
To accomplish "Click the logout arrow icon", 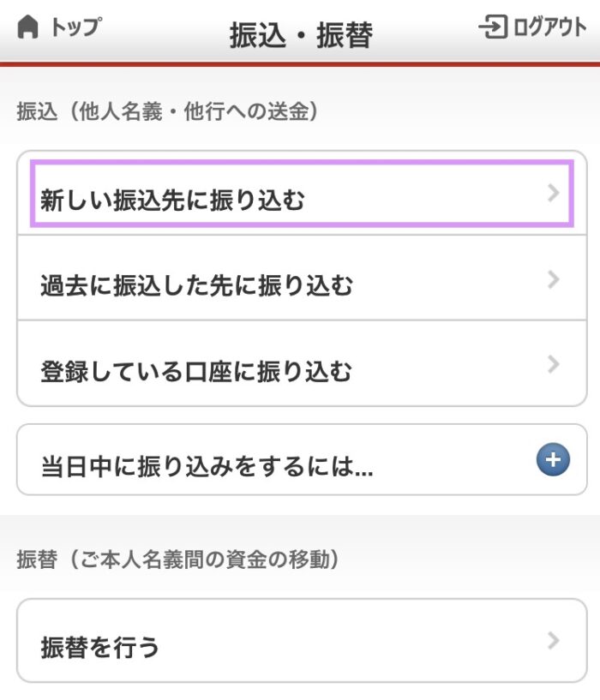I will click(493, 27).
